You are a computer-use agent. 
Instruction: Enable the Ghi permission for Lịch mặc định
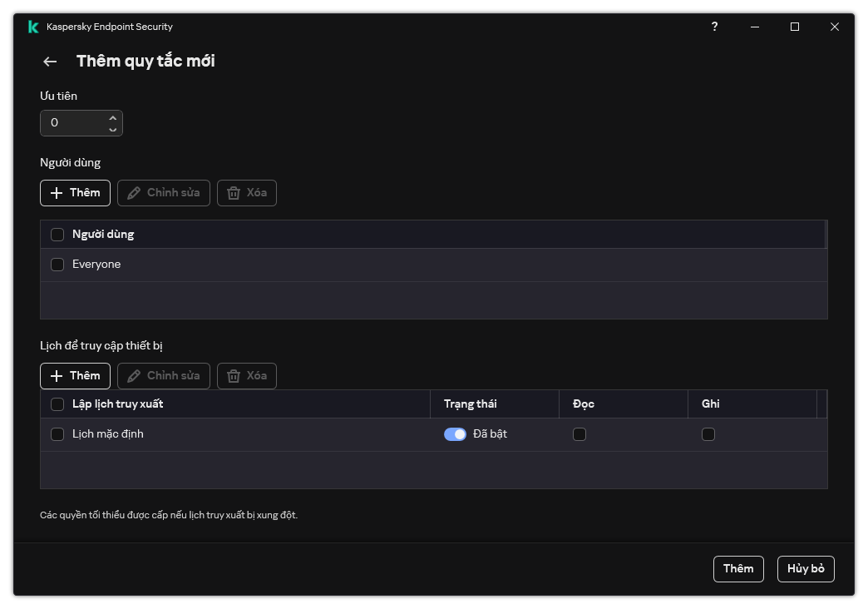(x=708, y=434)
